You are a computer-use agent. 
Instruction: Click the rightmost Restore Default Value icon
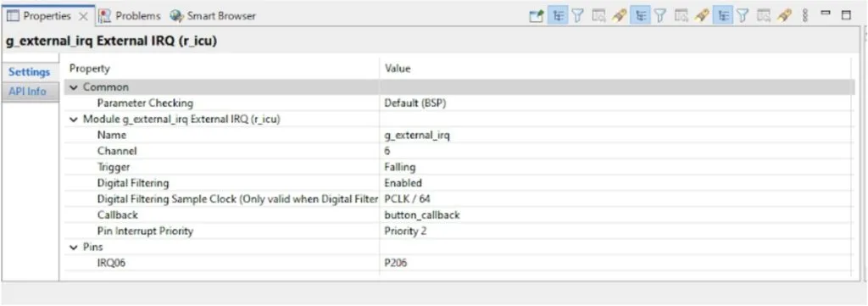[784, 16]
